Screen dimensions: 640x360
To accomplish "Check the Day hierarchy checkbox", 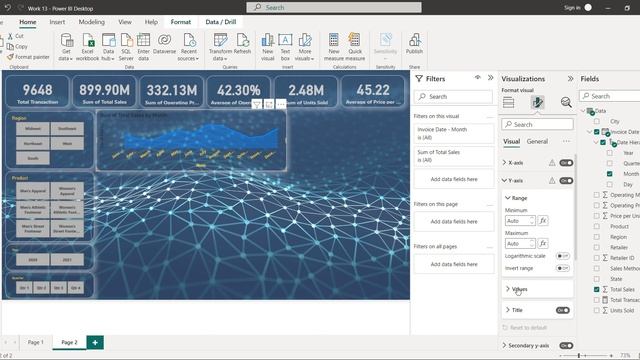I will (609, 184).
